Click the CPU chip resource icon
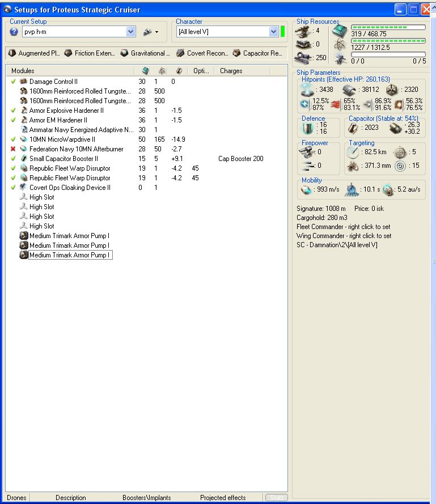The image size is (436, 504). 340,31
